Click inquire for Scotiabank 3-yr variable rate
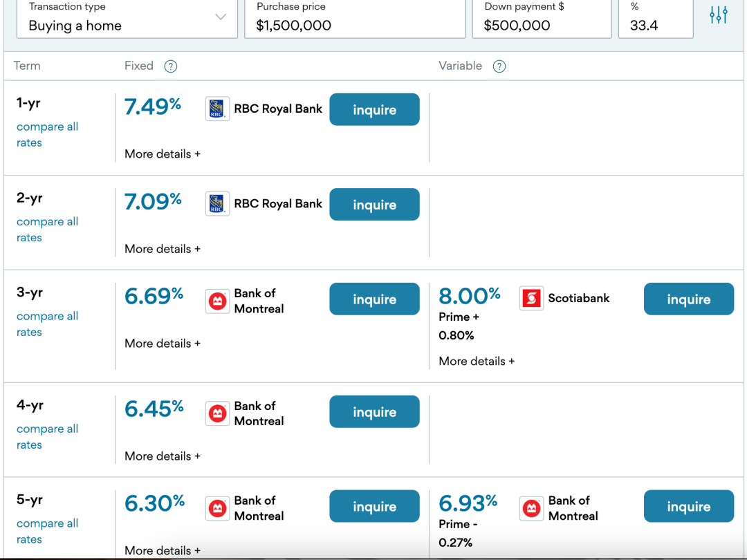Image resolution: width=747 pixels, height=560 pixels. click(688, 299)
